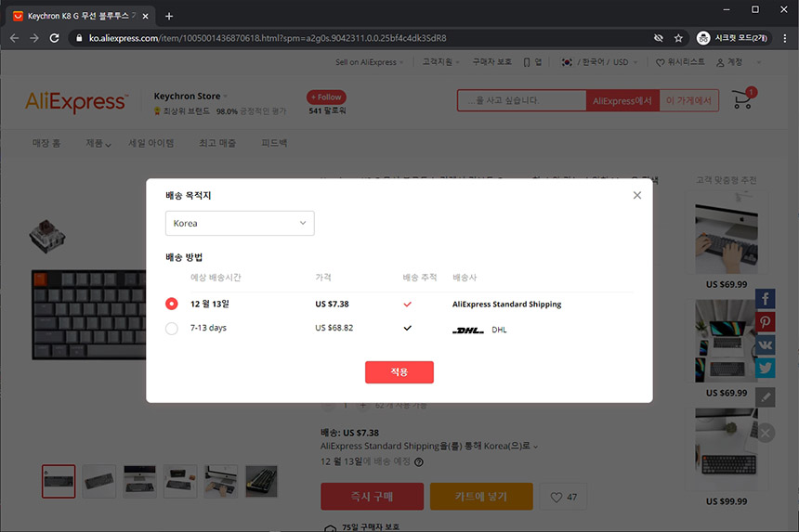Open 최고 매출 tab
The width and height of the screenshot is (799, 532).
tap(217, 143)
